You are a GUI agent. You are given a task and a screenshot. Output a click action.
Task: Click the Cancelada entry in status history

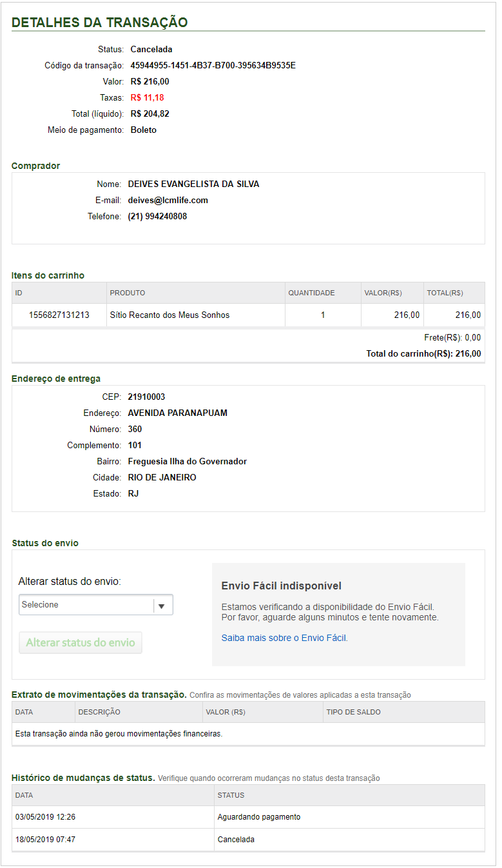(236, 840)
